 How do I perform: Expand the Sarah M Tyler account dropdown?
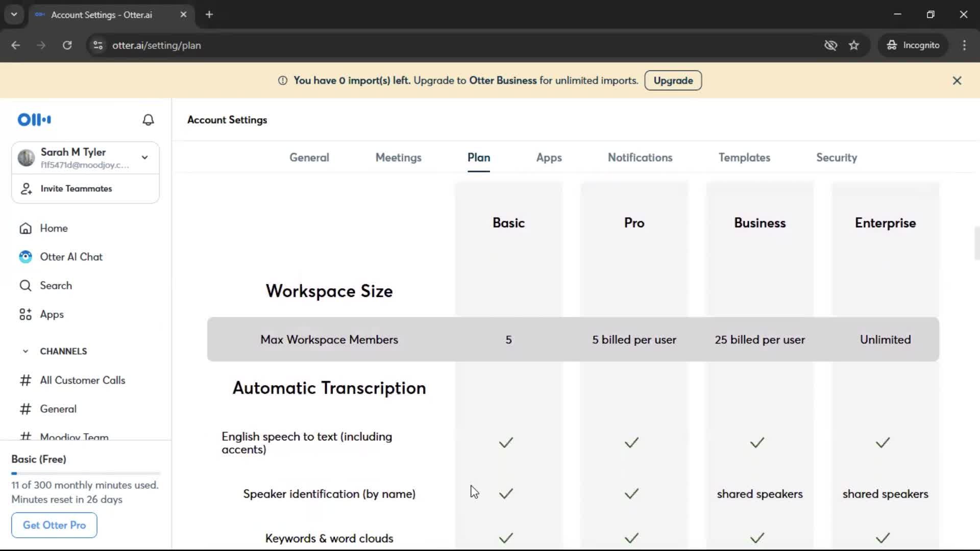[145, 158]
